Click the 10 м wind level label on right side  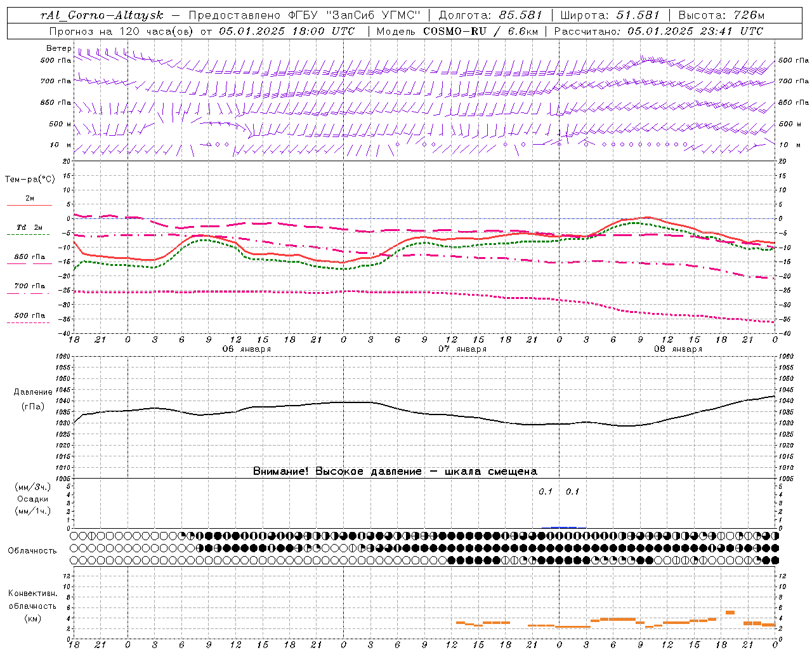point(790,145)
